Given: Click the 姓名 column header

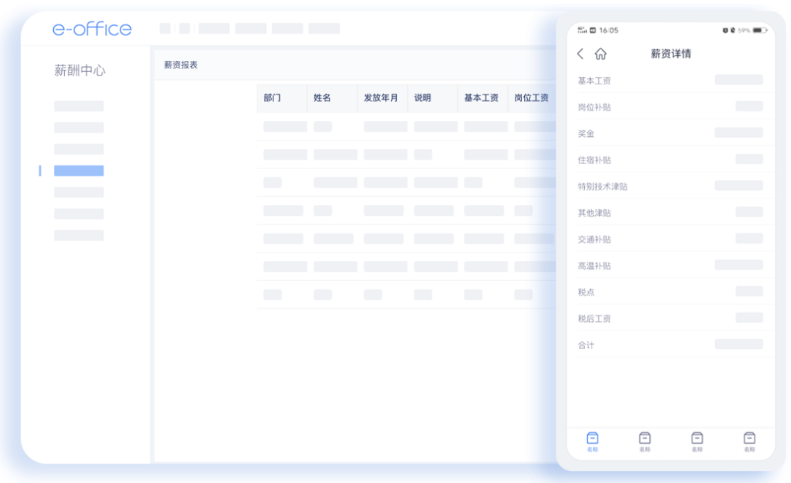Looking at the screenshot, I should (x=322, y=98).
